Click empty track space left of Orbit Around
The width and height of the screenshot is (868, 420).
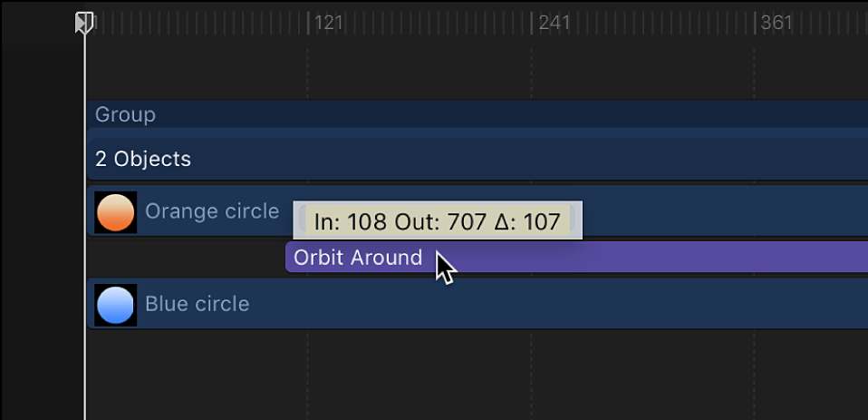click(181, 258)
